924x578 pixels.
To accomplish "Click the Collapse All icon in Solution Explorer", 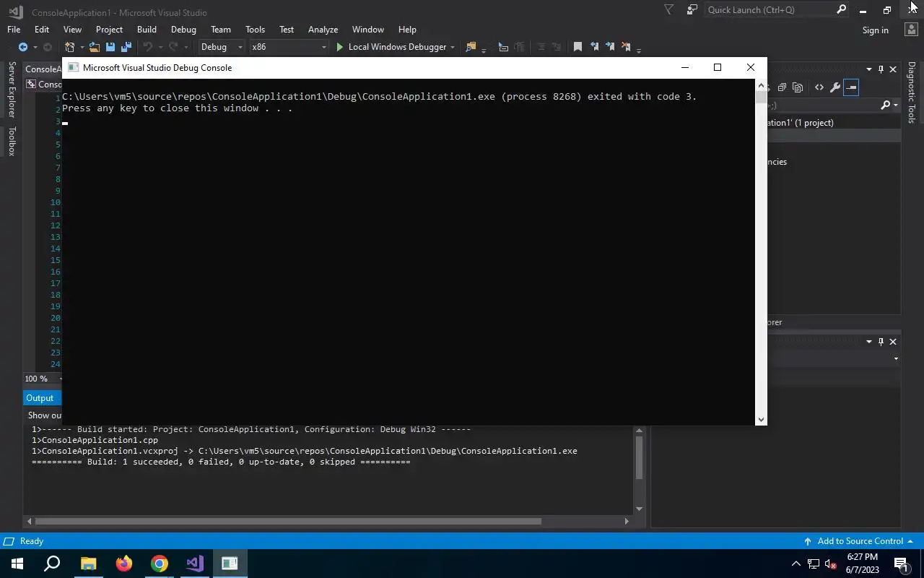I will click(x=782, y=87).
